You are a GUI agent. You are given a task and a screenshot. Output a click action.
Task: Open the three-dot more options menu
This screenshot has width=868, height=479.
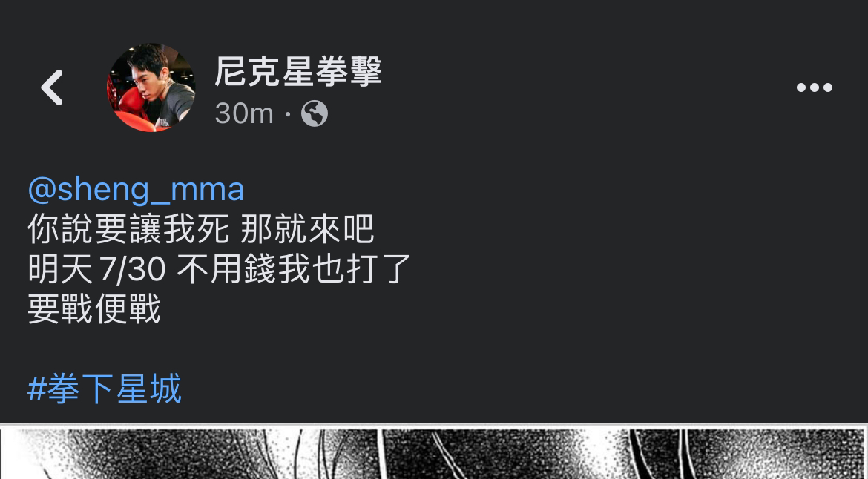(814, 87)
